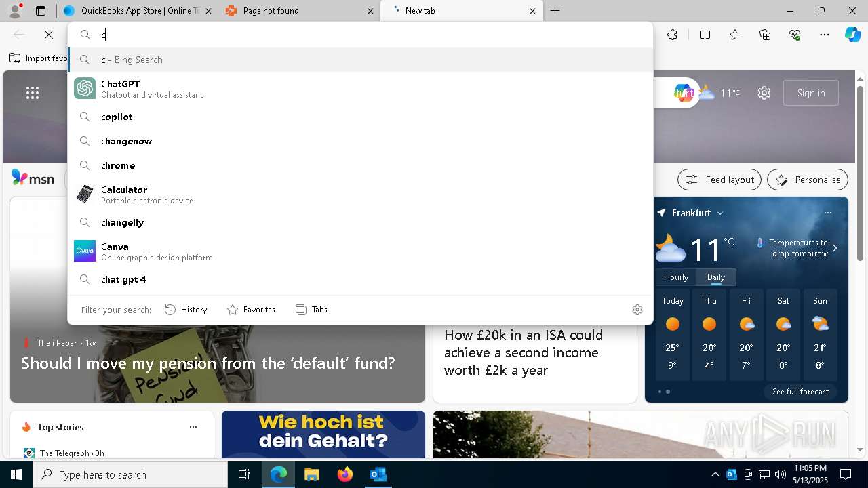Viewport: 868px width, 488px height.
Task: Select the New tab tab
Action: (x=461, y=11)
